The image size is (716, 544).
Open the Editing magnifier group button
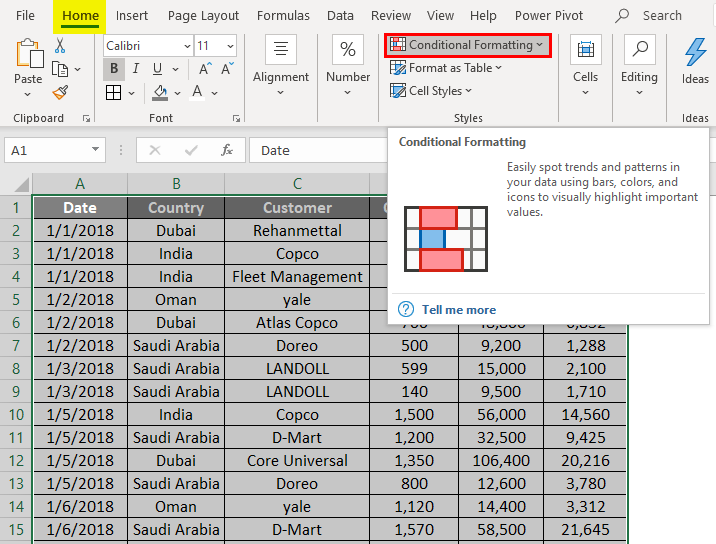[639, 67]
